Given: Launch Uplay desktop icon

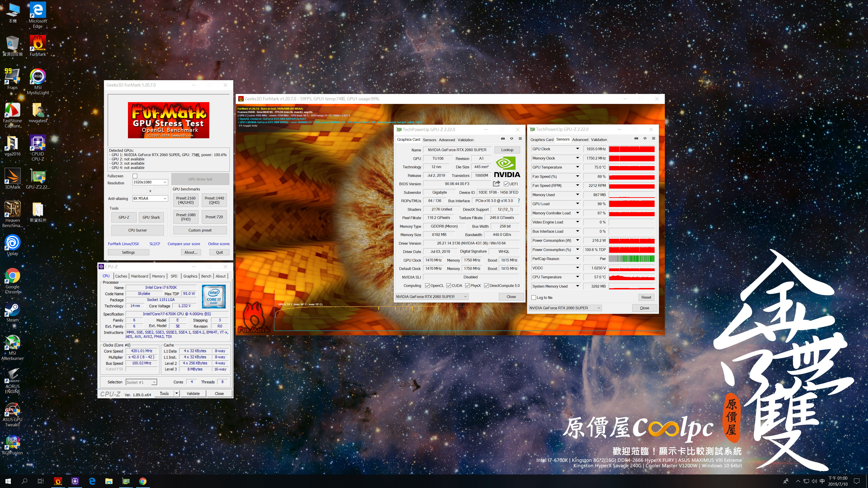Looking at the screenshot, I should (x=12, y=246).
